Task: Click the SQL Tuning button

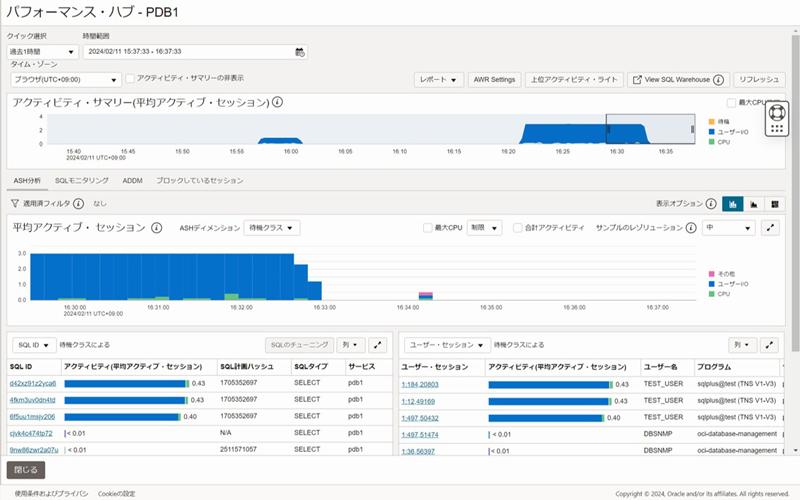Action: point(299,345)
